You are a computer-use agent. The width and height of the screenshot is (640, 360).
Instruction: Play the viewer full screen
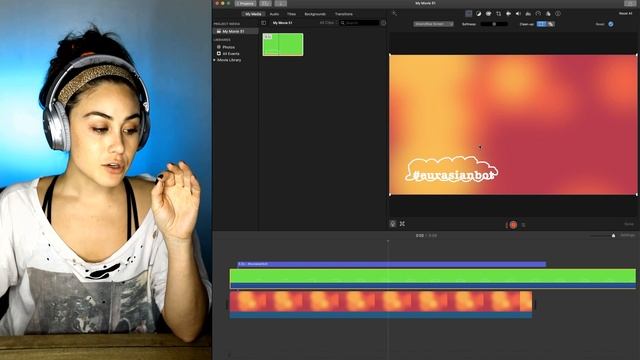click(402, 224)
